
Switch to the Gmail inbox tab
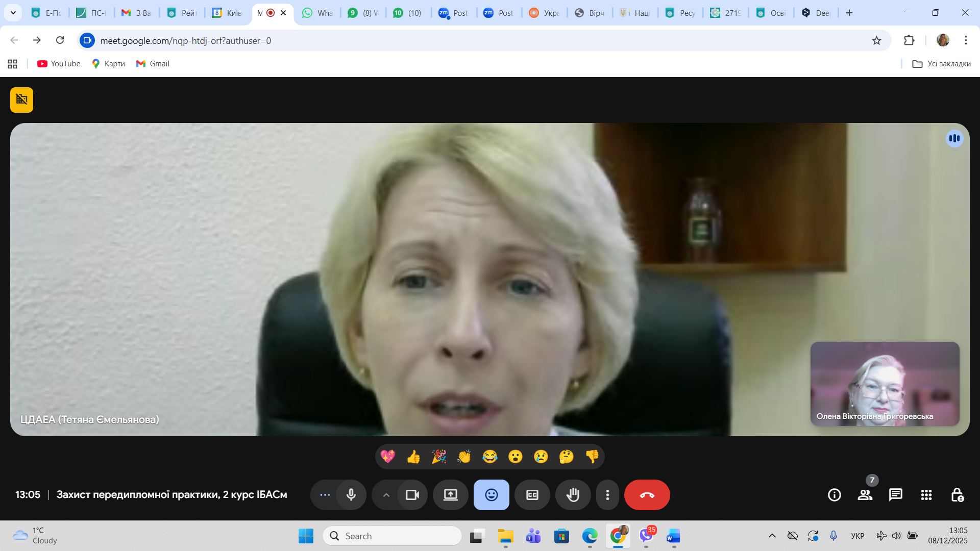pos(136,13)
